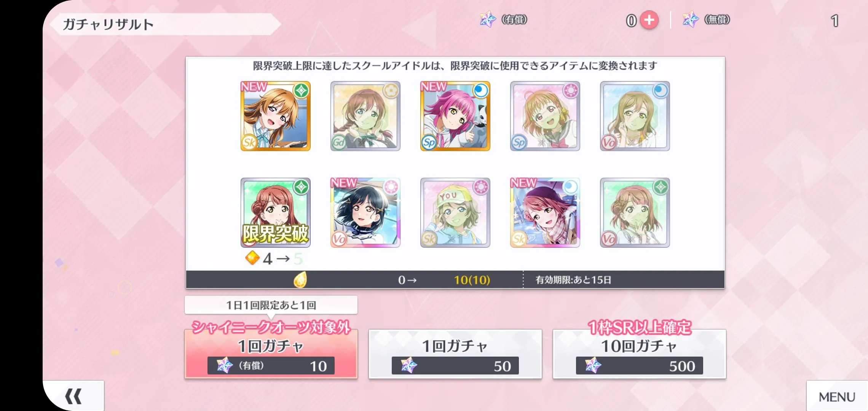
Task: Tap the red plus button to add paid stars
Action: (x=649, y=20)
